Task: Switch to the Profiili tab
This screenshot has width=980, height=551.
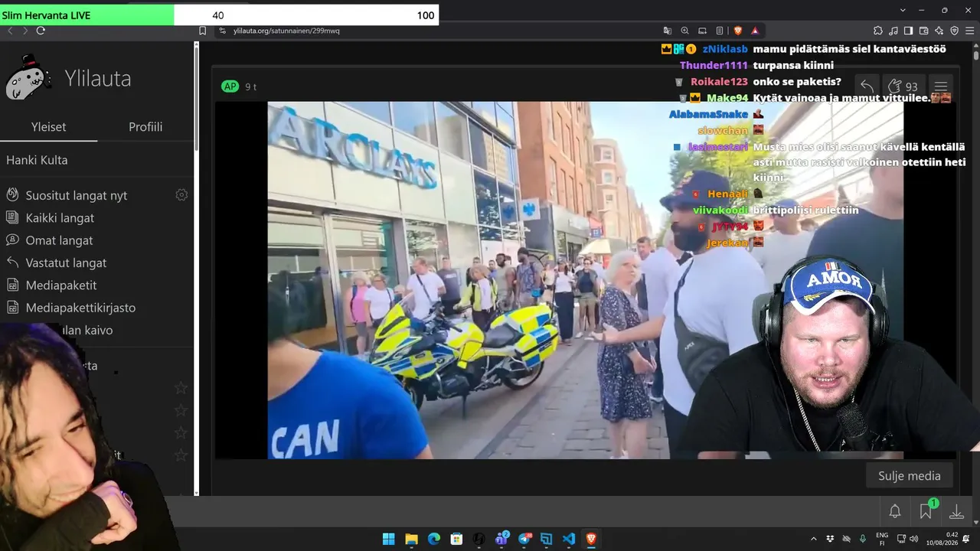Action: click(x=145, y=127)
